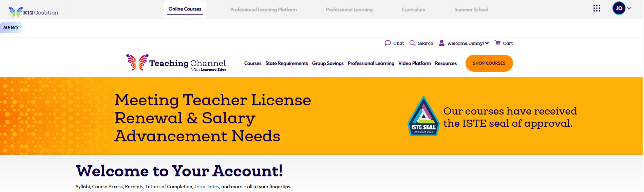Viewport: 644px width, 192px height.
Task: Open State Requirements menu item
Action: [287, 63]
